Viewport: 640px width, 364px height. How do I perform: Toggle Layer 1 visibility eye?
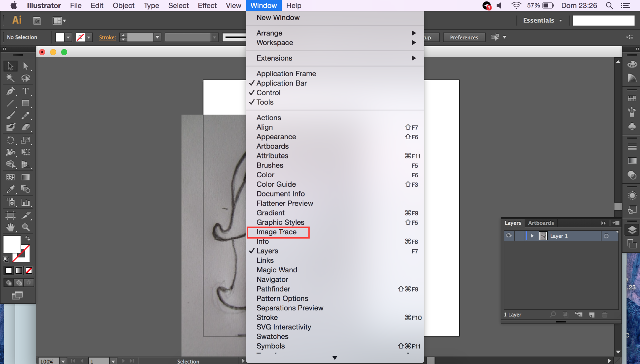509,236
